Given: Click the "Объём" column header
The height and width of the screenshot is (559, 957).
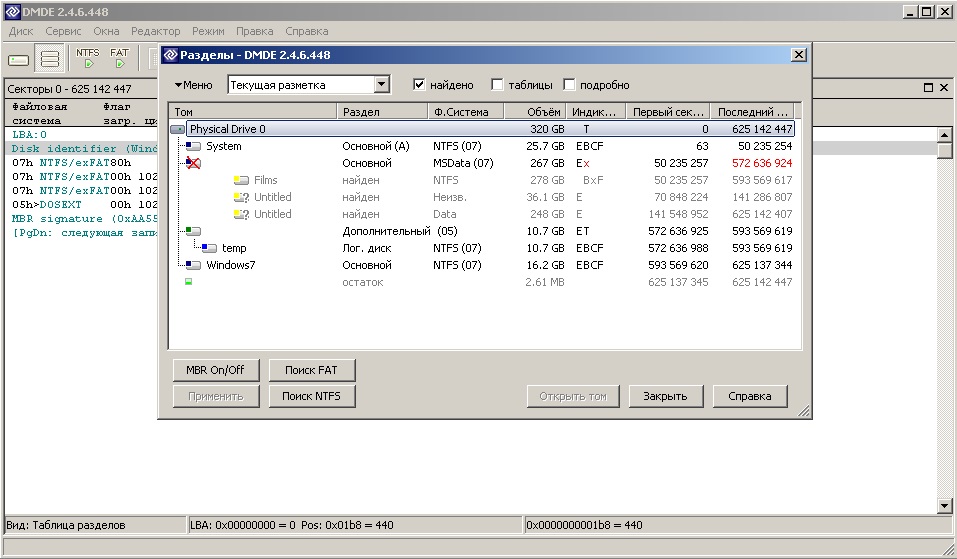Looking at the screenshot, I should 534,112.
